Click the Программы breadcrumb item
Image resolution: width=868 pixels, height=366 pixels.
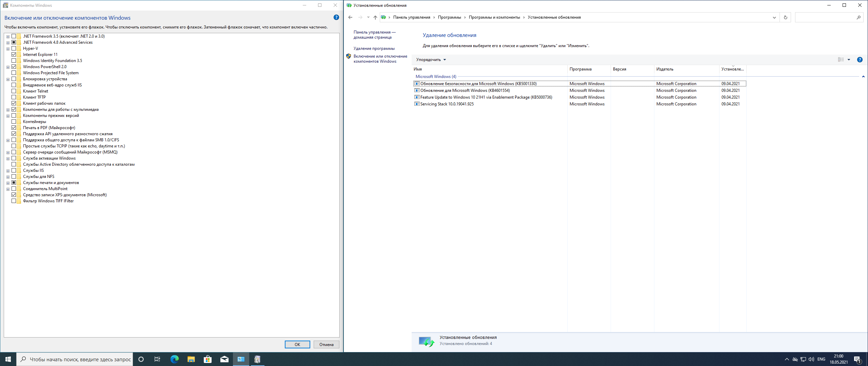point(449,17)
